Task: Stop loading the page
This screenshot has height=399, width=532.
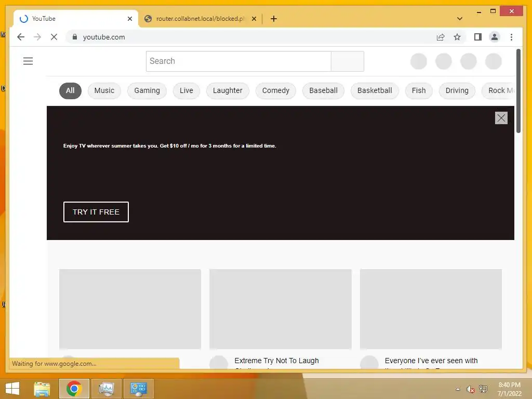Action: point(54,37)
